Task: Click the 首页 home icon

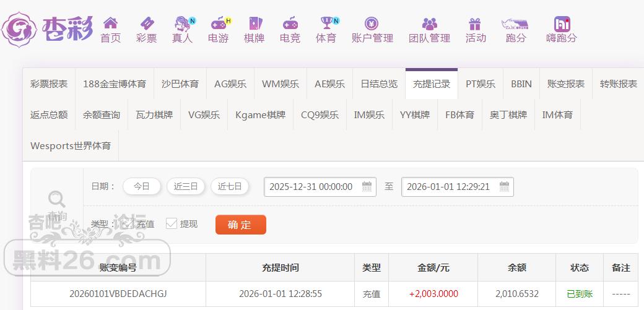Action: (x=110, y=24)
